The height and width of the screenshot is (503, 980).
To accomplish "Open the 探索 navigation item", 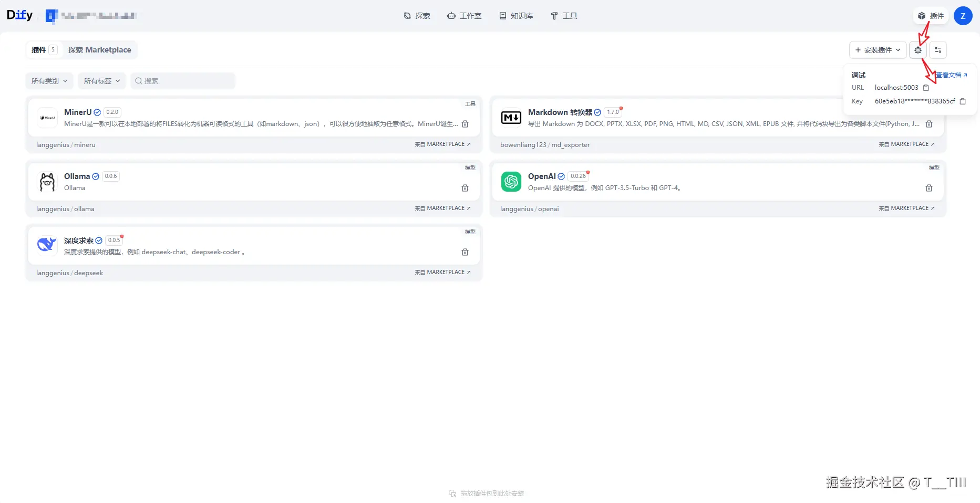I will coord(417,16).
